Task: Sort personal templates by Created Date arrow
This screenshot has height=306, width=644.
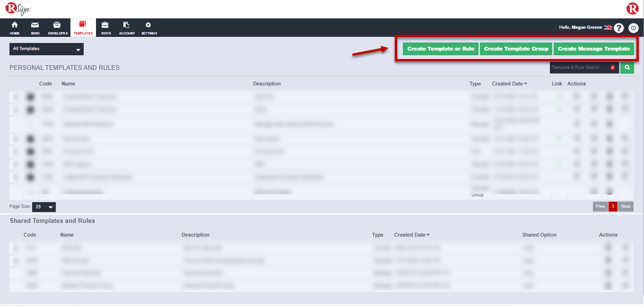Action: tap(525, 84)
